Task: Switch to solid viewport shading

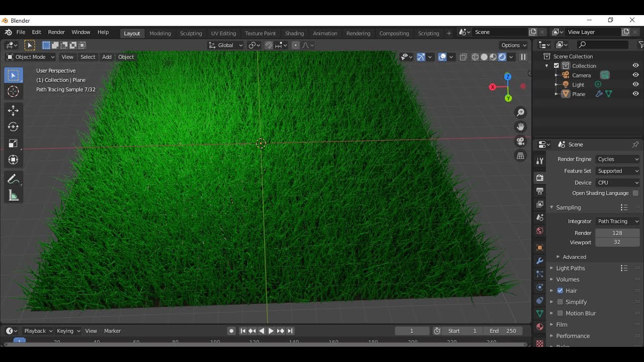Action: 484,57
